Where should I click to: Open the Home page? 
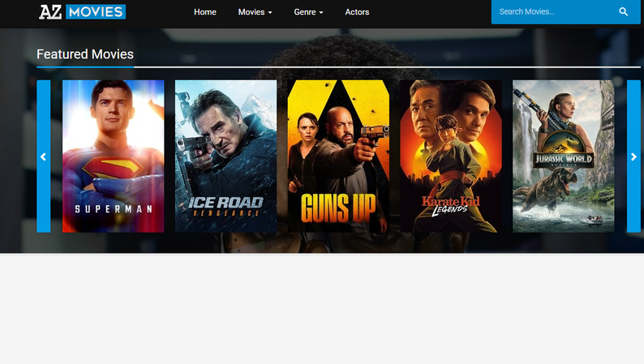[x=205, y=12]
